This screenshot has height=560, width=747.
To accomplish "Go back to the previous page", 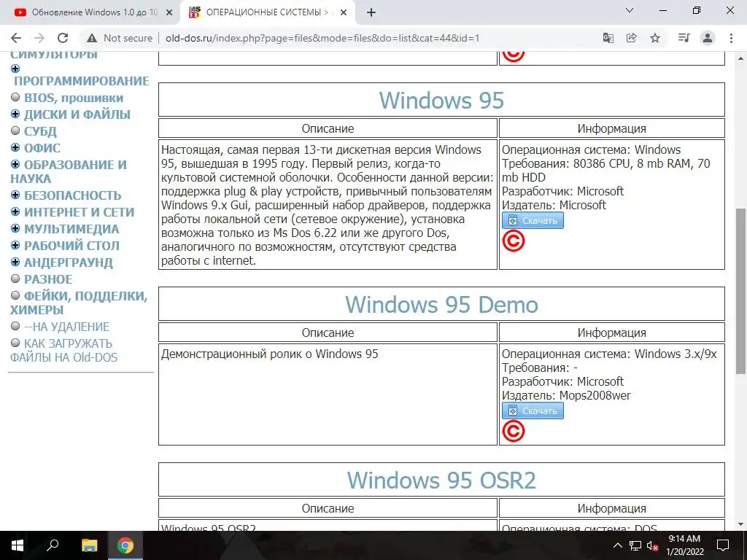I will (16, 38).
